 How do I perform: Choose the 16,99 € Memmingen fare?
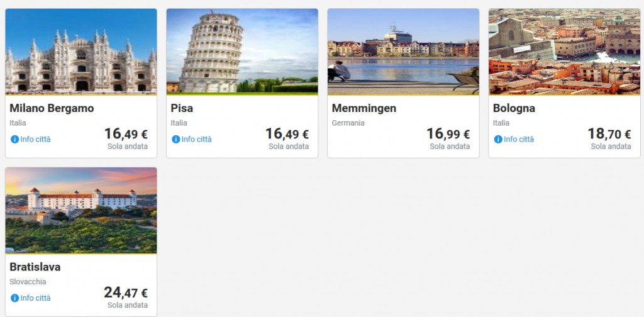[448, 134]
